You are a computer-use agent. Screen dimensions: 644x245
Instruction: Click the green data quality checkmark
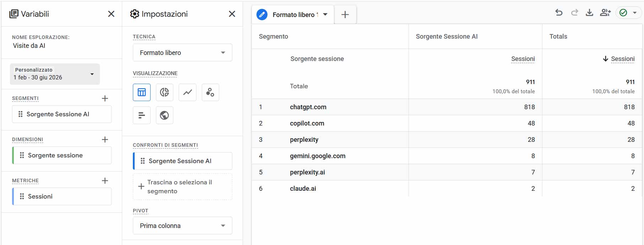coord(623,13)
